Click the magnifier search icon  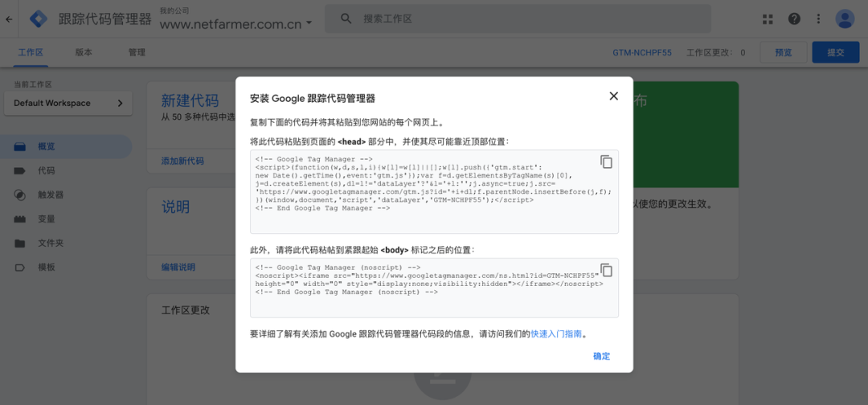(346, 18)
